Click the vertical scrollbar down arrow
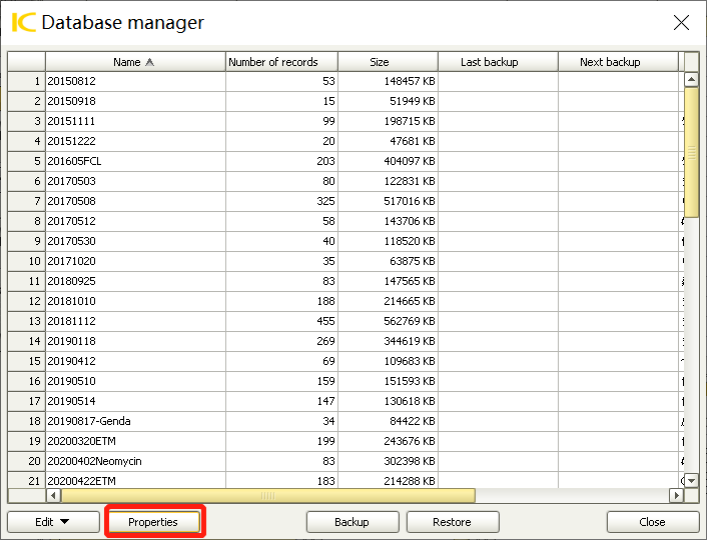The image size is (707, 540). coord(691,481)
